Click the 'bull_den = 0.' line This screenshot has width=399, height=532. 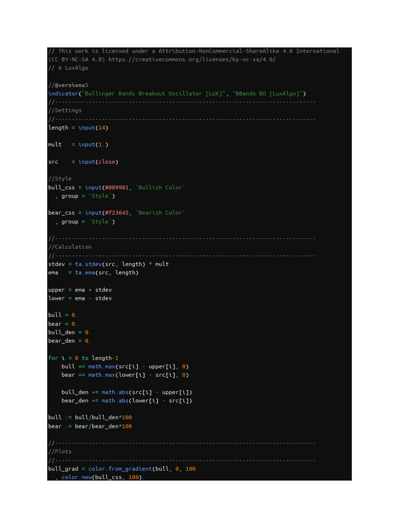point(70,332)
